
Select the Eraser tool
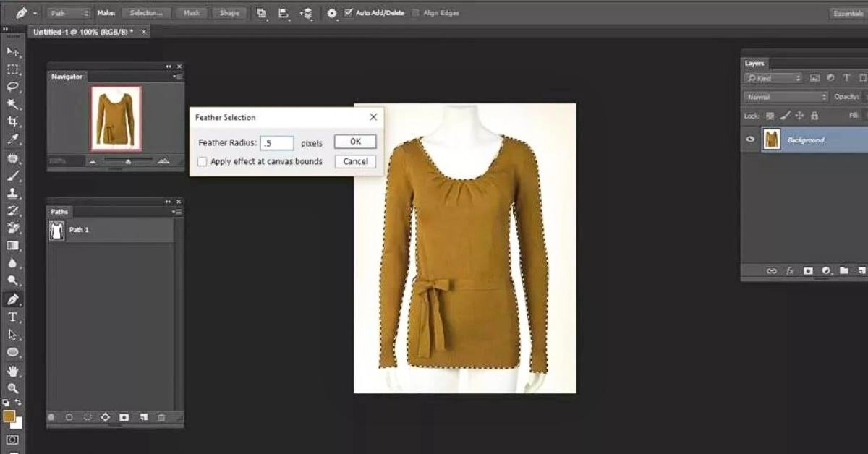point(12,228)
